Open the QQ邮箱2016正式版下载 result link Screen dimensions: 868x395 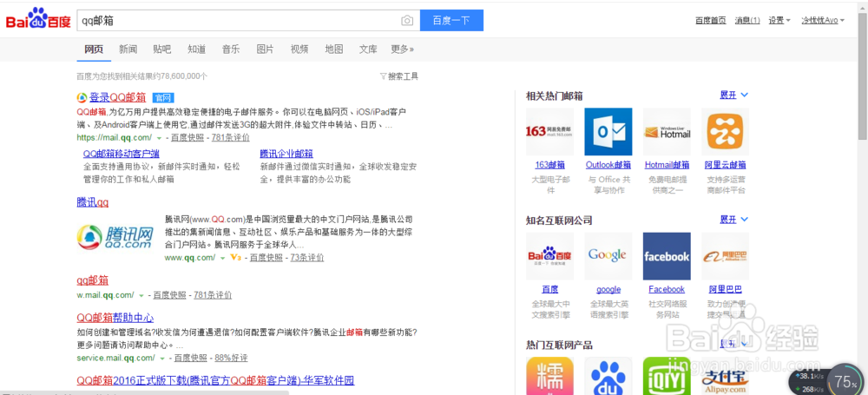coord(215,380)
